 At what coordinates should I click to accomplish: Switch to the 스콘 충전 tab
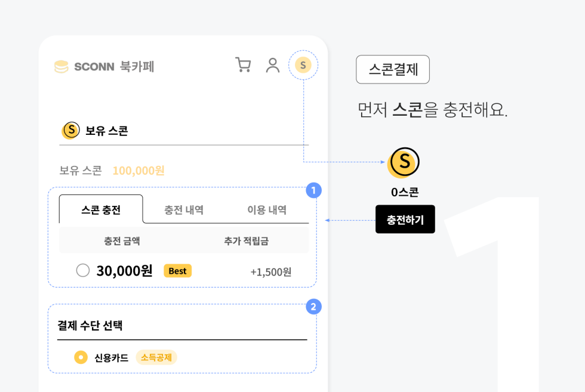point(101,209)
